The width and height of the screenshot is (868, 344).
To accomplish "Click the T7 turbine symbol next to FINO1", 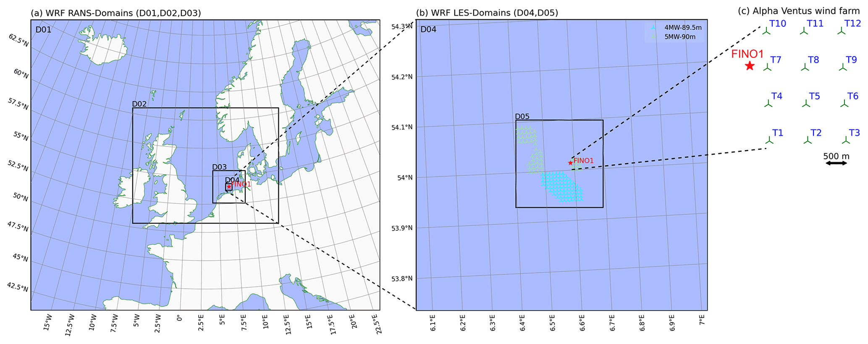I will pyautogui.click(x=767, y=67).
